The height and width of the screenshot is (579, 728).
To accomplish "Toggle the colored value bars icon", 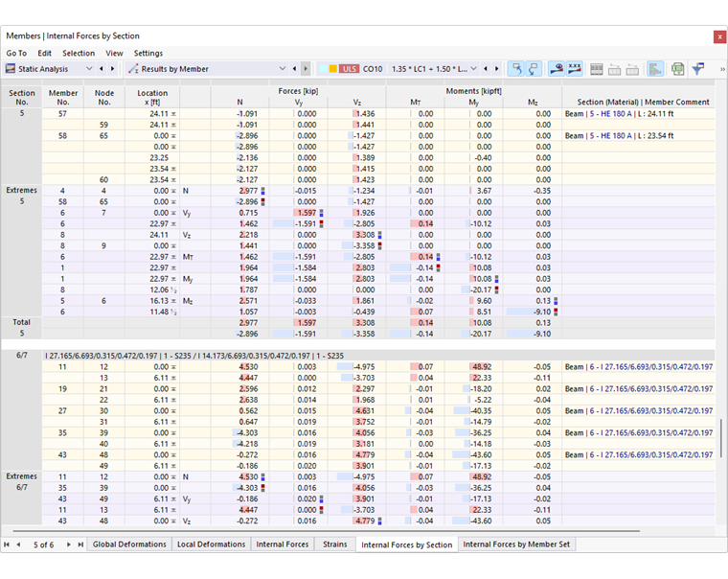I will click(x=654, y=69).
